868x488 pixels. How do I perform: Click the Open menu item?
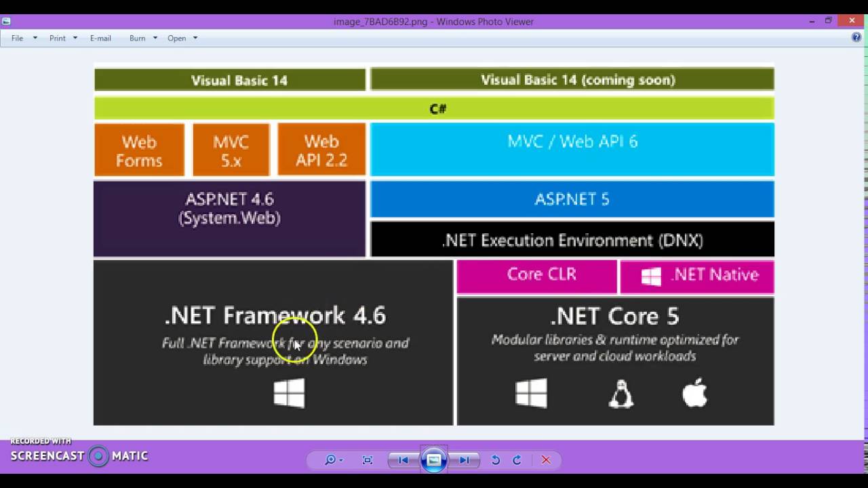click(177, 38)
